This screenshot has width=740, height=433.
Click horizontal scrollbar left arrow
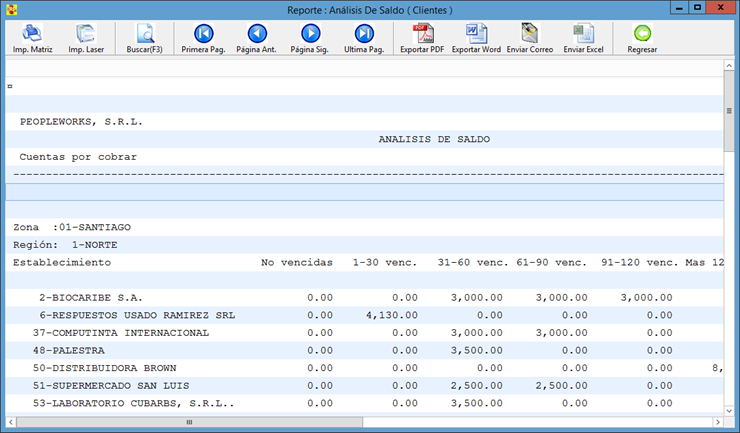point(11,423)
